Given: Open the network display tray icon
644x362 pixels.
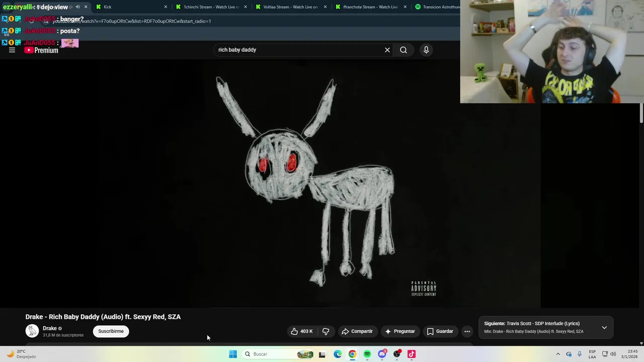Looking at the screenshot, I should (x=605, y=354).
